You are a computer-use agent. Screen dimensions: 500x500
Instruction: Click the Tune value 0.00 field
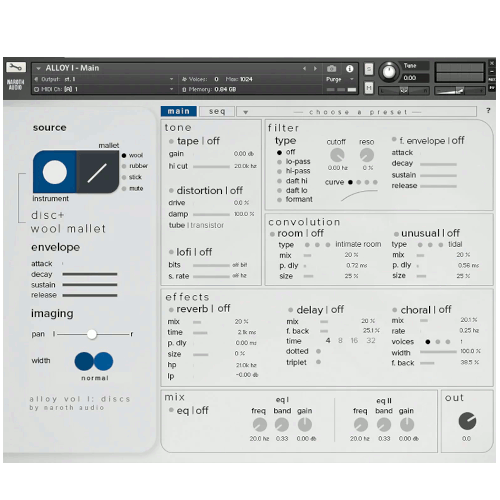point(415,78)
